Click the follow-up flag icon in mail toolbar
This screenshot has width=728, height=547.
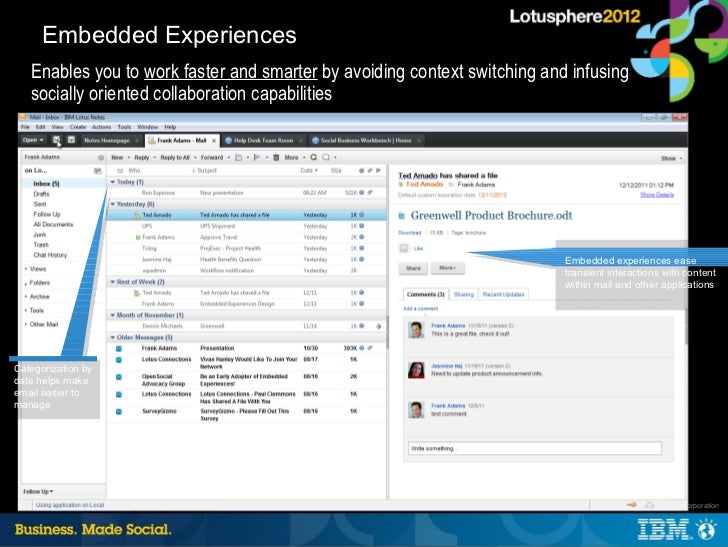pyautogui.click(x=257, y=157)
